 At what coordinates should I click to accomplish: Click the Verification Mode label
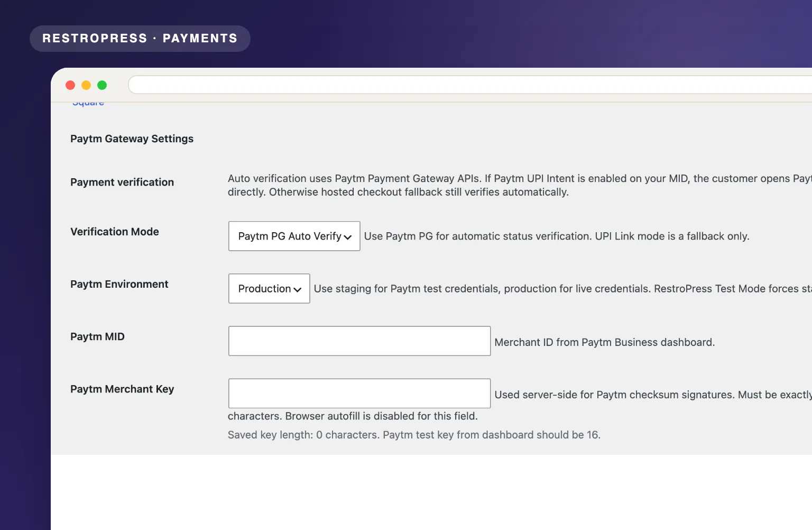click(x=115, y=232)
